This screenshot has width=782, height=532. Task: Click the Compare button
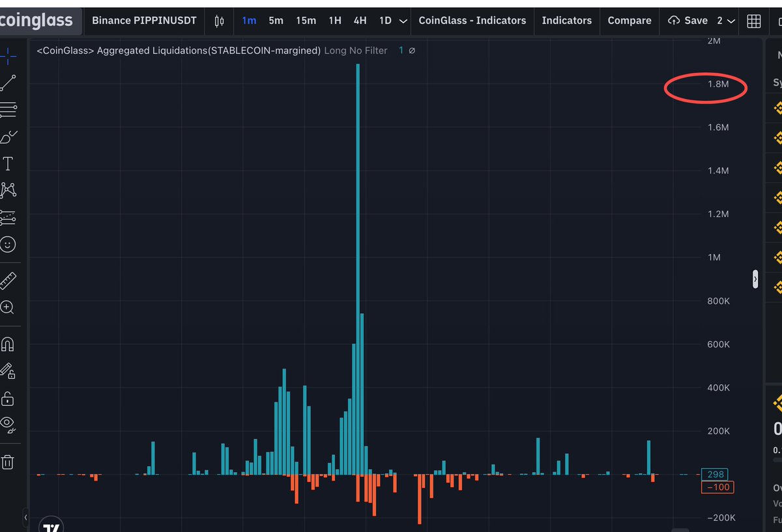coord(630,21)
